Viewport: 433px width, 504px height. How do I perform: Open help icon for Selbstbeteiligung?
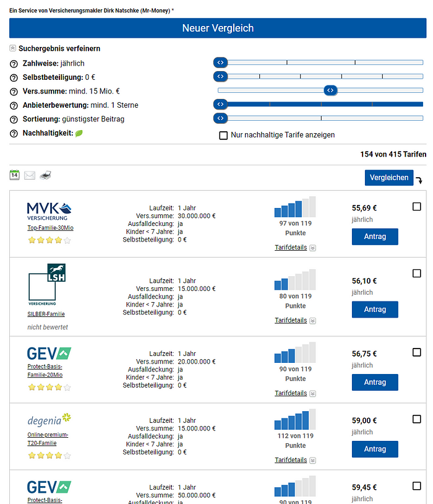pos(14,77)
